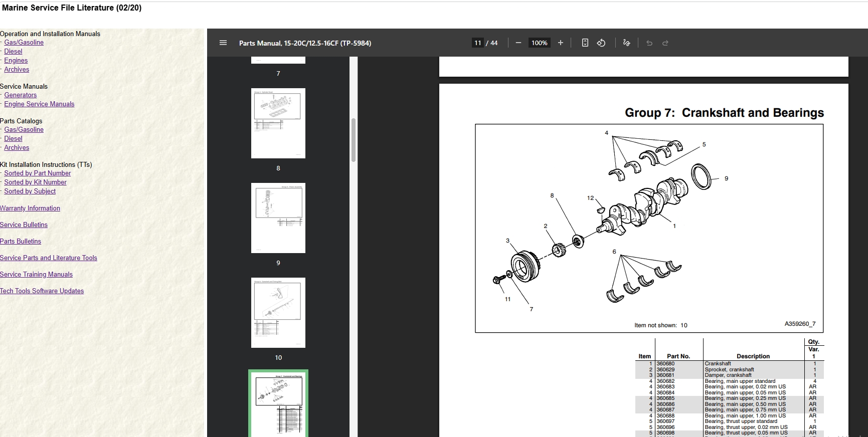Toggle the PDF sidebar menu icon

pyautogui.click(x=223, y=43)
